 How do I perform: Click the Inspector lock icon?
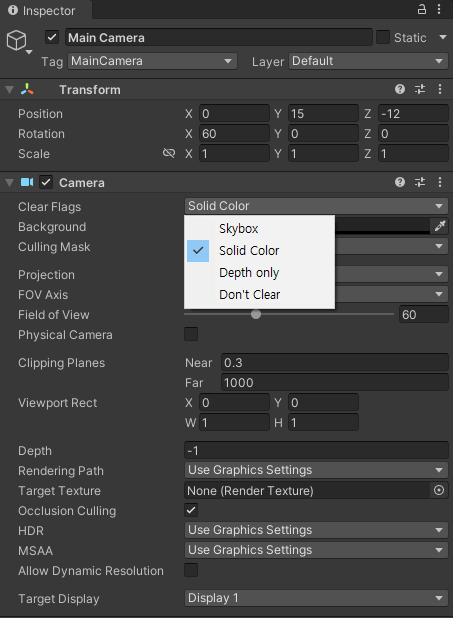coord(421,9)
